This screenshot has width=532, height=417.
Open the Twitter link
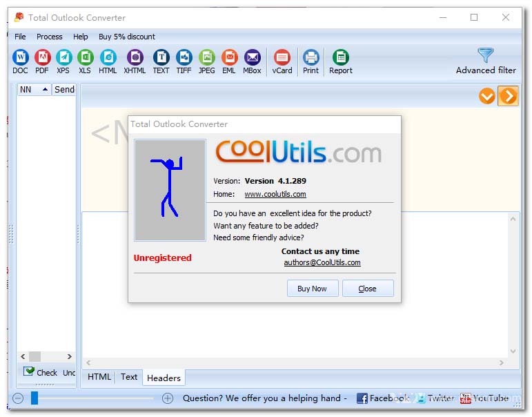[x=435, y=398]
